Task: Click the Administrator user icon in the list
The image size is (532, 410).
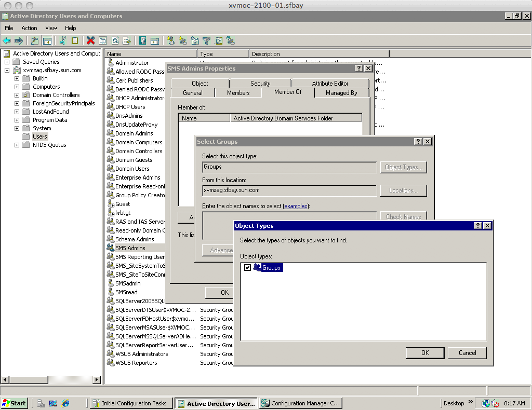Action: point(111,62)
